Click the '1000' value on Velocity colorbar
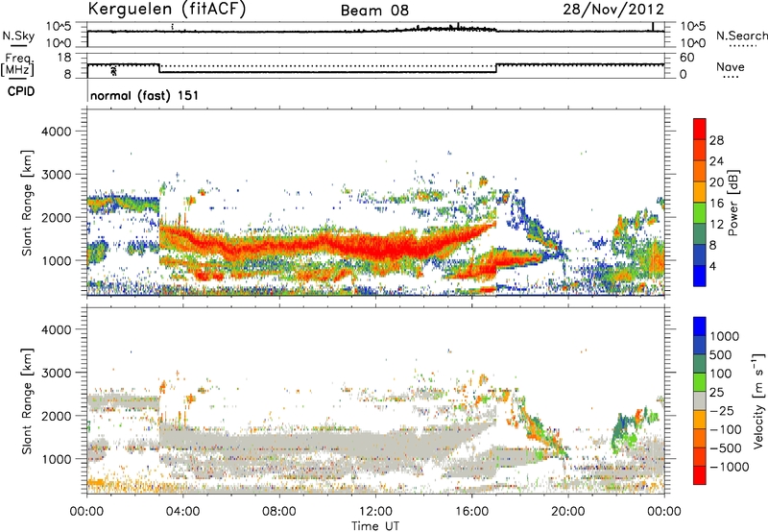Image resolution: width=768 pixels, height=532 pixels. click(x=725, y=336)
